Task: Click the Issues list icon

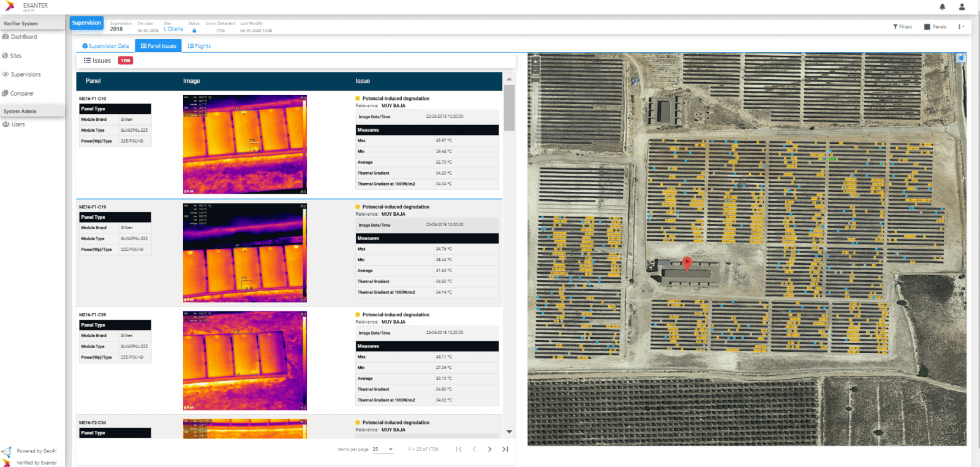Action: 87,61
